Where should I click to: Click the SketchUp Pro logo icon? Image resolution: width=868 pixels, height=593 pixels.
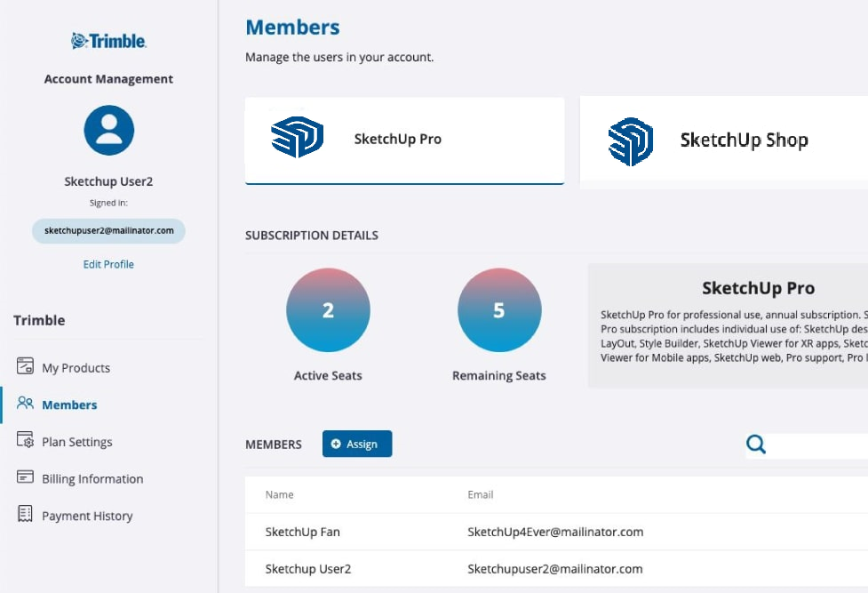pos(298,138)
